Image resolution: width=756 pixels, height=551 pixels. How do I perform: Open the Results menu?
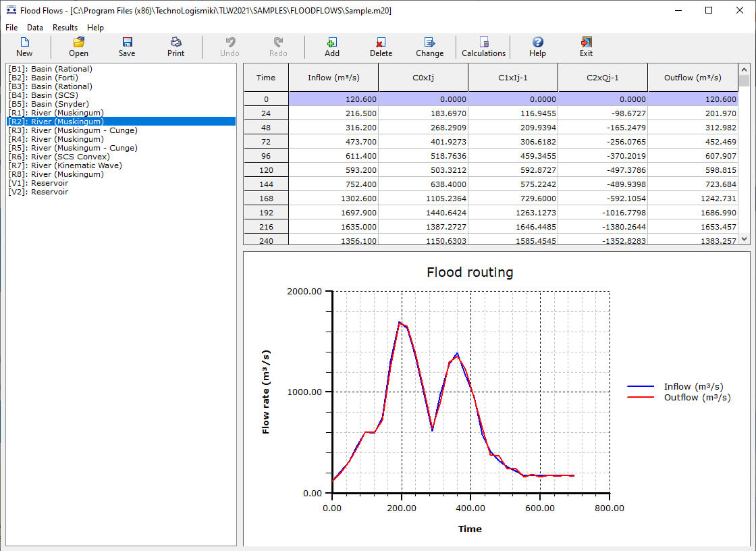65,28
